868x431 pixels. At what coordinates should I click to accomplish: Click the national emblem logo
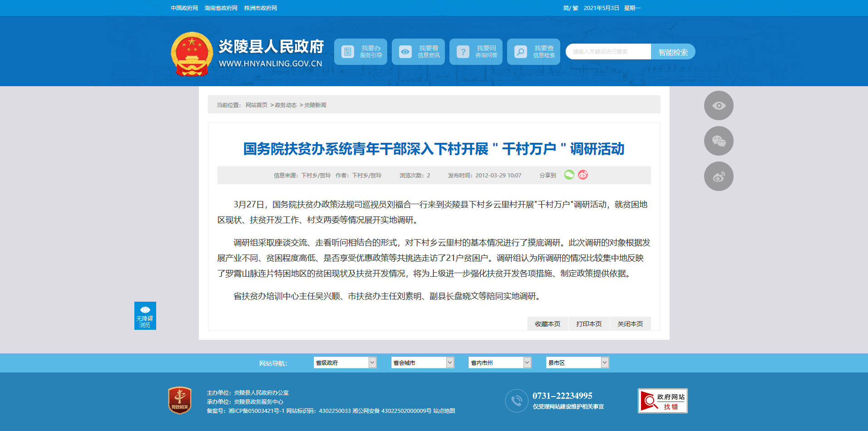pyautogui.click(x=192, y=54)
